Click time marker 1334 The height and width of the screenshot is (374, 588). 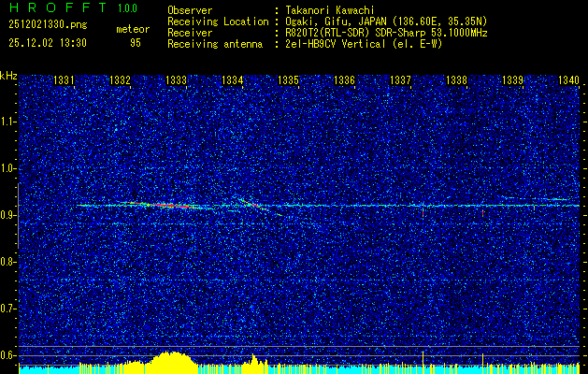[x=233, y=80]
